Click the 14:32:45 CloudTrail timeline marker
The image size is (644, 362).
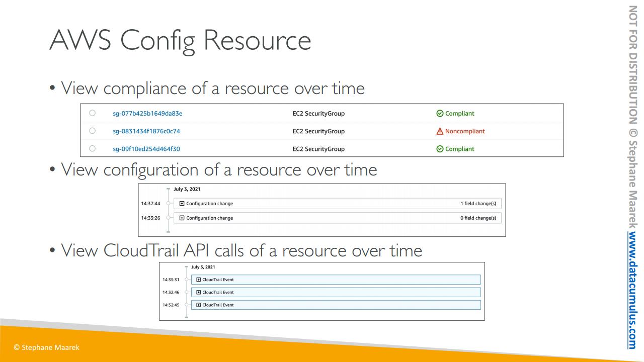coord(186,305)
